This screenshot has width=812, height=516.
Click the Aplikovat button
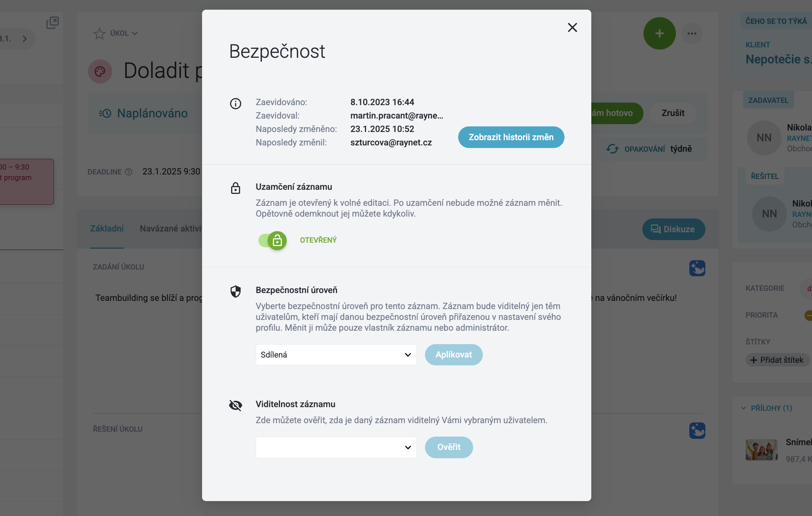454,355
